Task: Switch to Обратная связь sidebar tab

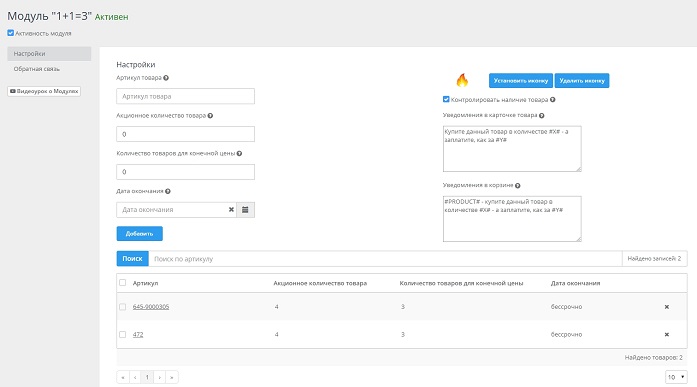Action: (37, 69)
